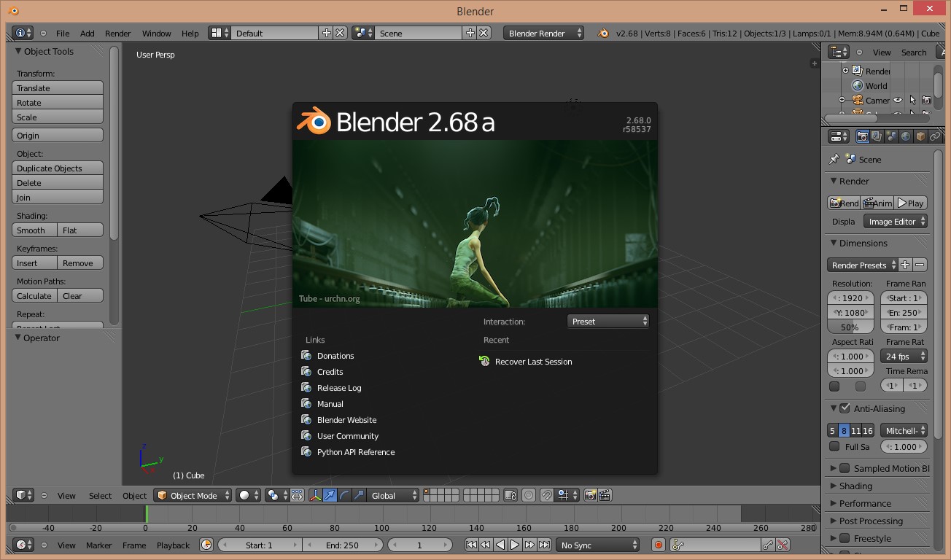
Task: Jump to the last frame in timeline
Action: click(543, 545)
